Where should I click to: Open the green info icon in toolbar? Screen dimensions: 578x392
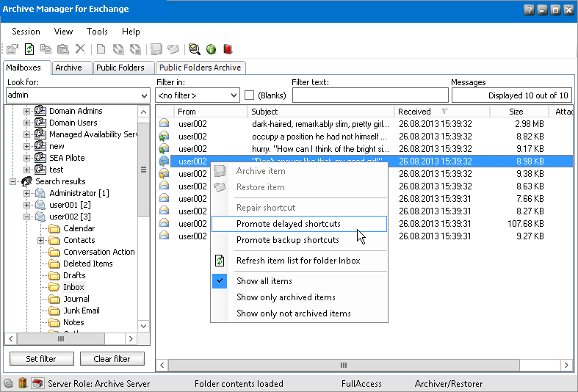(x=211, y=49)
